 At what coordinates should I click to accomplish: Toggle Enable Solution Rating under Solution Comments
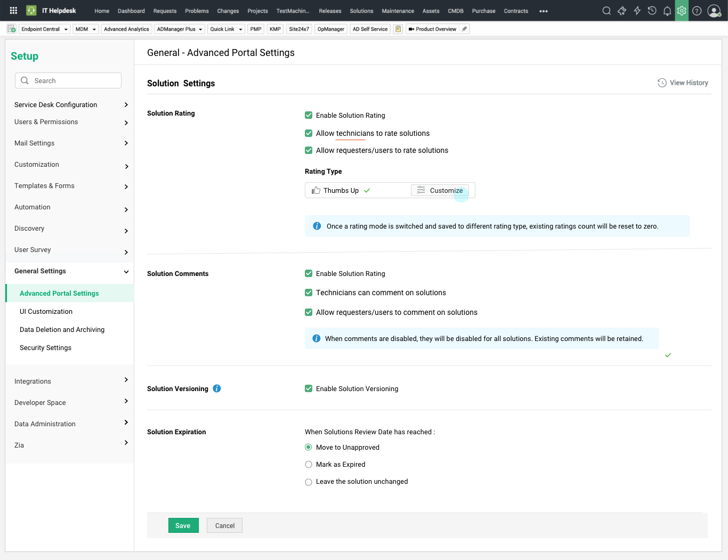tap(309, 273)
